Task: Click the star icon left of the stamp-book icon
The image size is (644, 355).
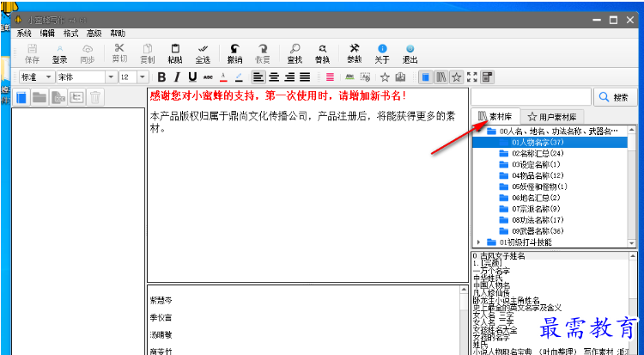Action: pyautogui.click(x=385, y=77)
